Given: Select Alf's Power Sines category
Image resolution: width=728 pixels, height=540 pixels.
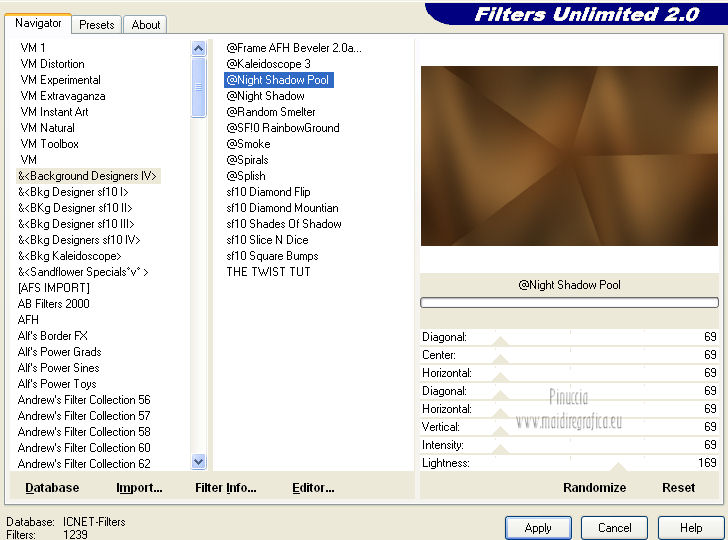Looking at the screenshot, I should pos(58,368).
